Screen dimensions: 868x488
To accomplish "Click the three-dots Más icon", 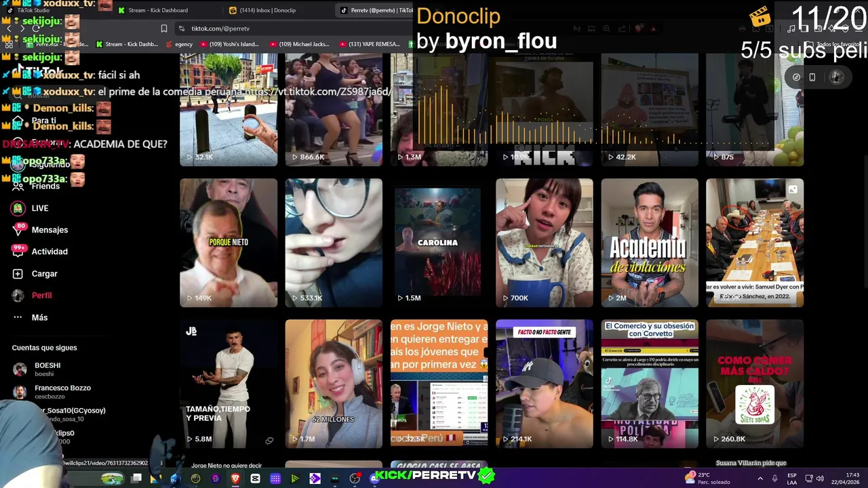I will tap(18, 317).
